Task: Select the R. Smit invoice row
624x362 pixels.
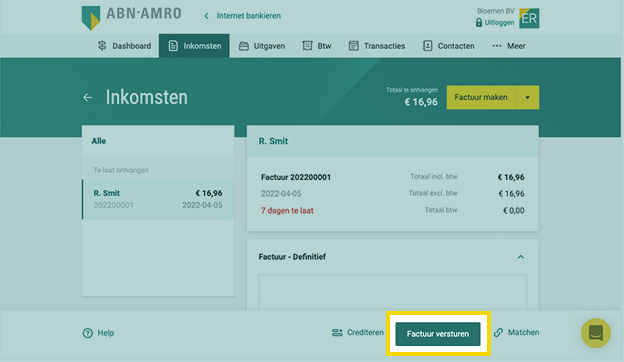Action: point(158,199)
